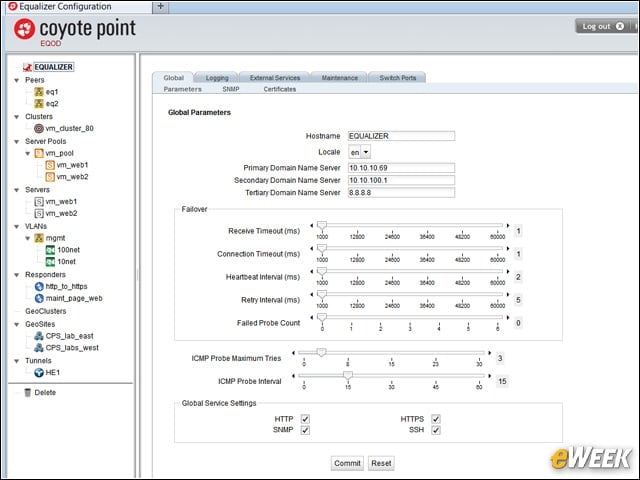Open the Locale dropdown
Screen dimensions: 640x480
(360, 152)
